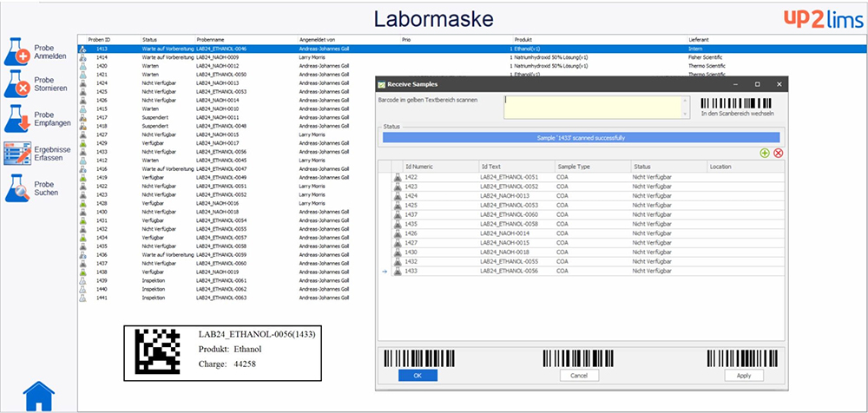Sort dialog by Id Numeric column
This screenshot has width=868, height=413.
[441, 166]
